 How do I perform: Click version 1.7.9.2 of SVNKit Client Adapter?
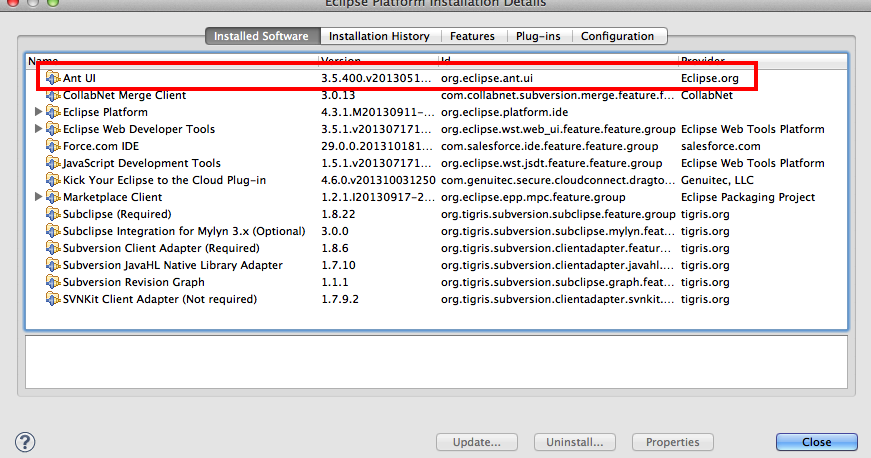point(340,299)
